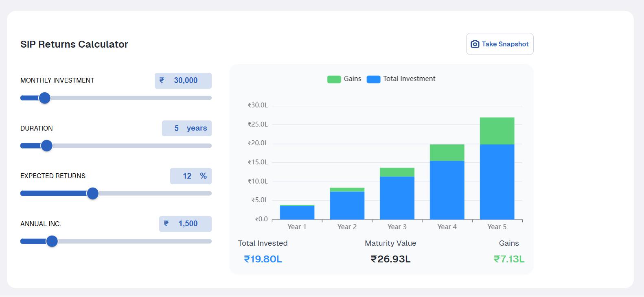Click the Annual Inc. slider handle

(x=52, y=241)
